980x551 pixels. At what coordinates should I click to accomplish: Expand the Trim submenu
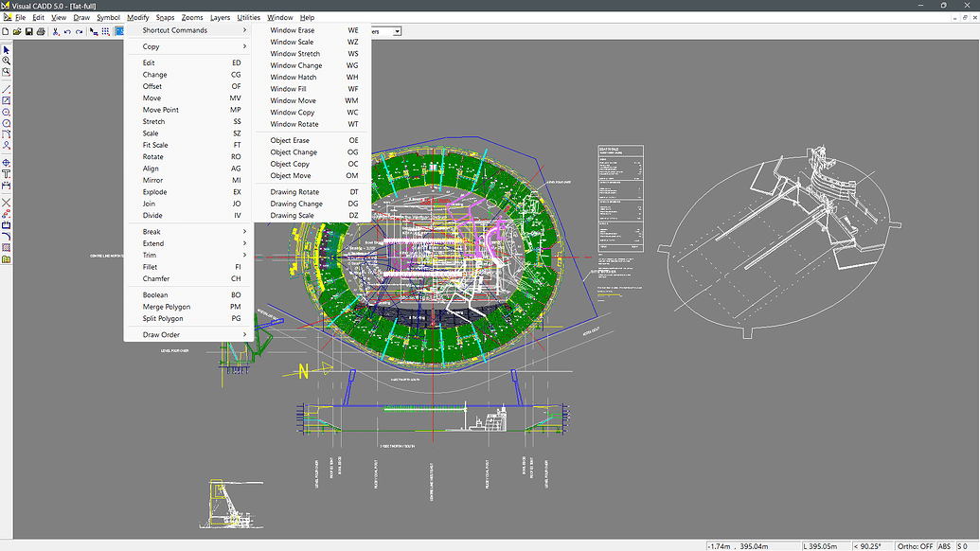[x=185, y=255]
